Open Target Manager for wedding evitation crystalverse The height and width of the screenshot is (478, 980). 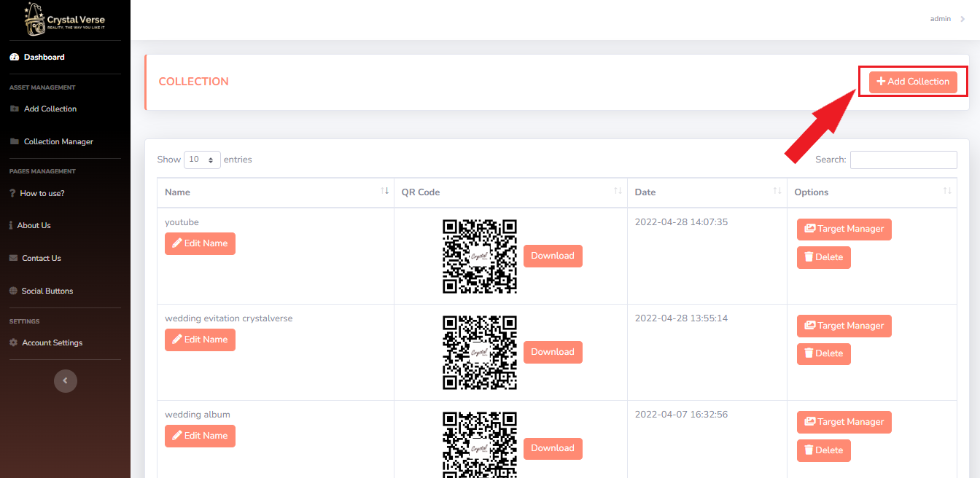[844, 326]
